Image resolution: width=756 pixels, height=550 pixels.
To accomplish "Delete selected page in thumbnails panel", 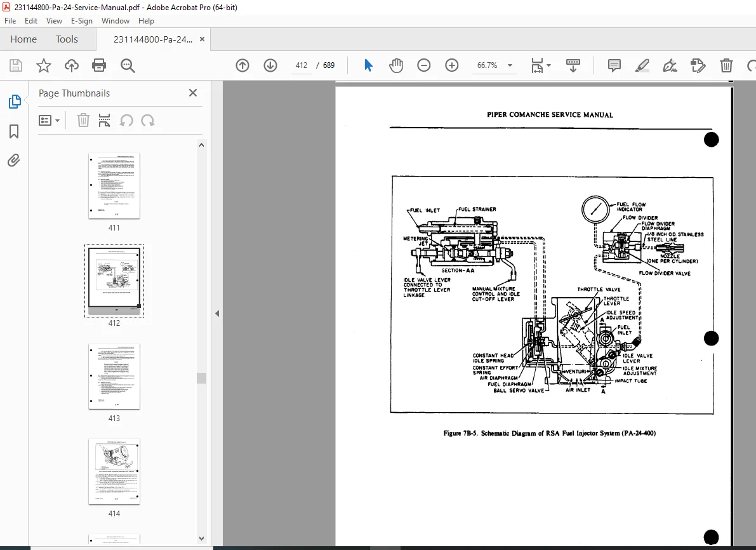I will click(x=83, y=120).
